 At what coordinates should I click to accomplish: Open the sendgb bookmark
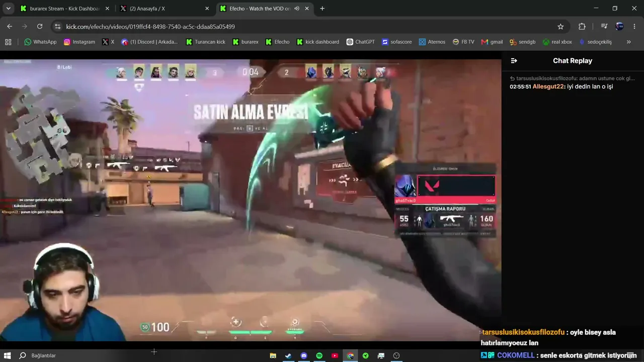(x=522, y=42)
